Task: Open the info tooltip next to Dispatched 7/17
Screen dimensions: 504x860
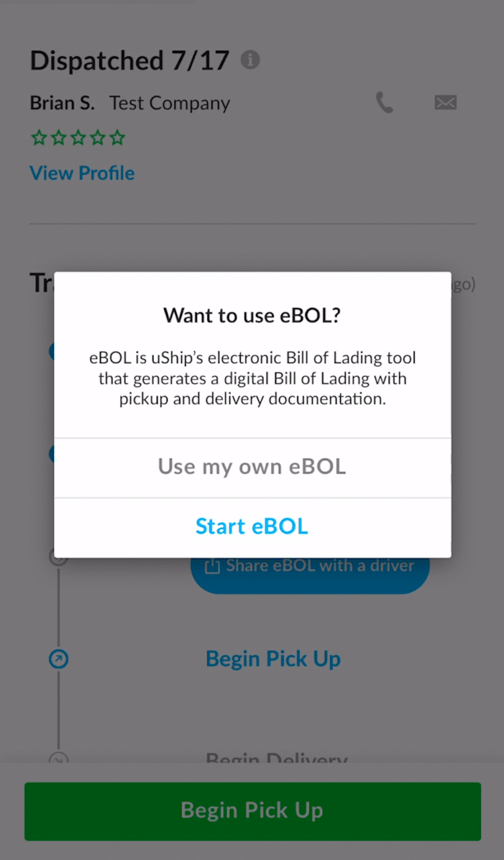Action: 251,60
